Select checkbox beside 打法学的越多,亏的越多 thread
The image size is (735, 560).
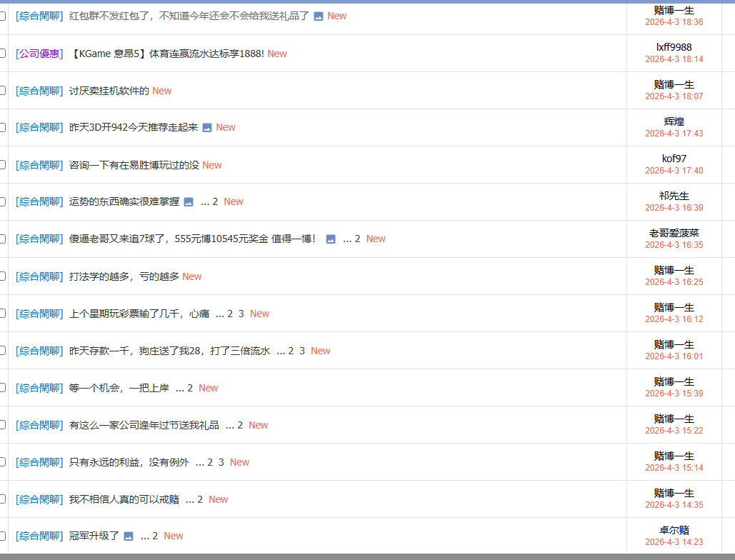(x=2, y=276)
